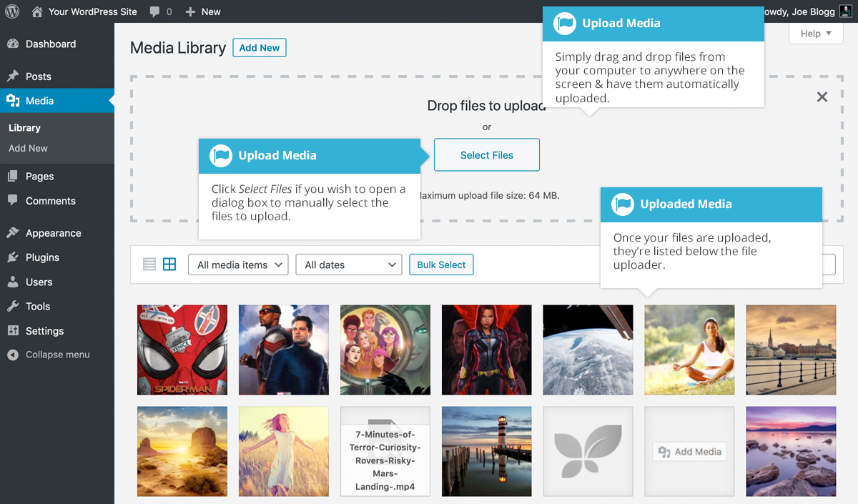This screenshot has height=504, width=858.
Task: Open the home icon beside Your WordPress Site
Action: tap(37, 11)
